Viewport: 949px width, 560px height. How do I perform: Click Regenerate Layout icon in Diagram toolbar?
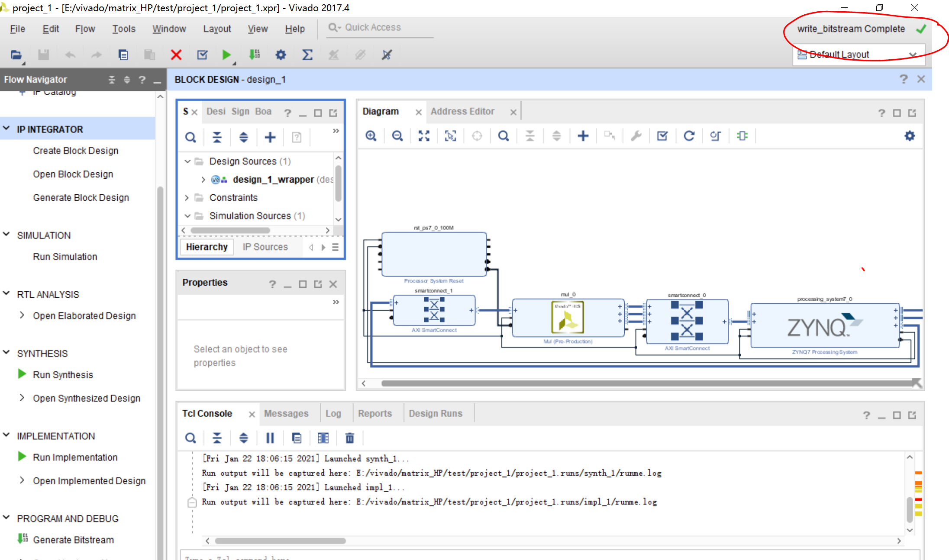(x=689, y=136)
